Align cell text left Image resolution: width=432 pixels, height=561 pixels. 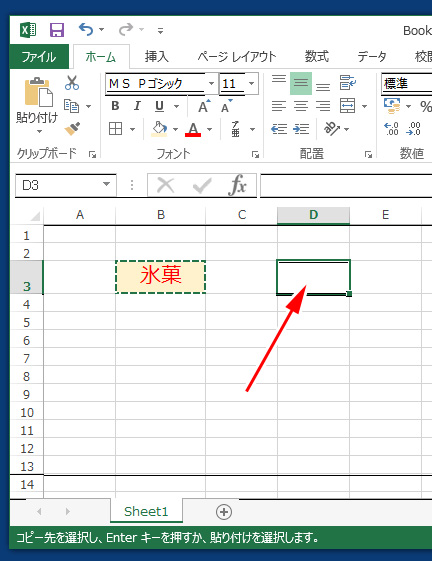pos(279,106)
